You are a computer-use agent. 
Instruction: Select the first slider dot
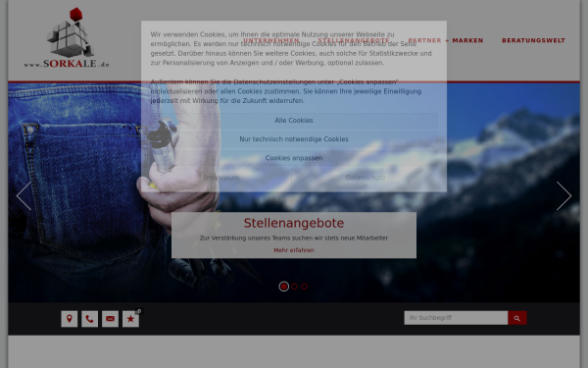[284, 287]
